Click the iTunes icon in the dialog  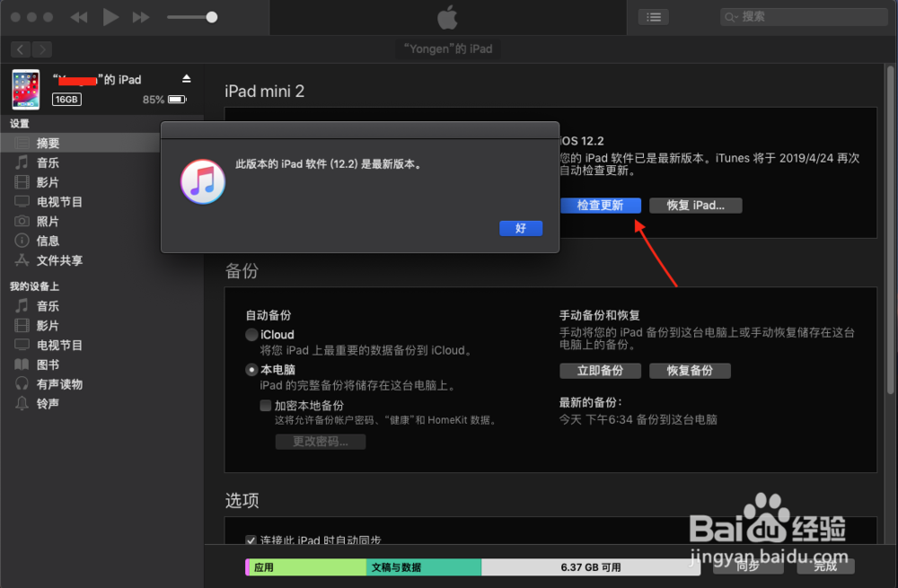[203, 181]
